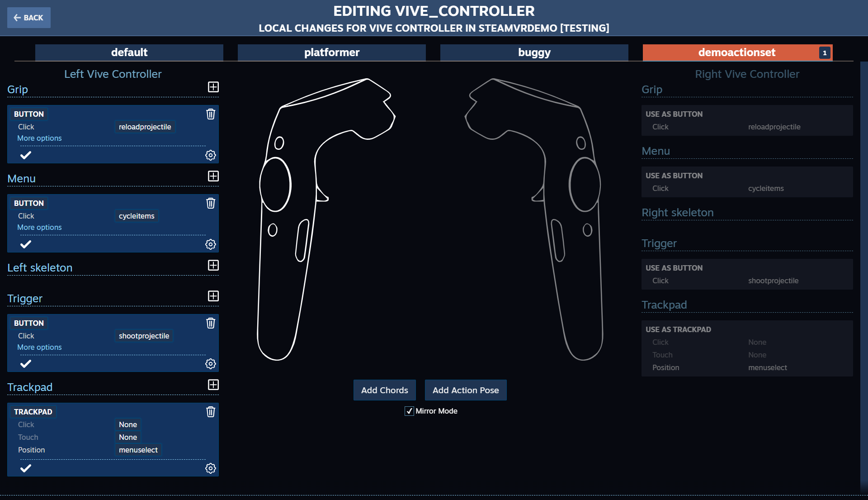Click the right controller menuselect entry
Image resolution: width=868 pixels, height=500 pixels.
[x=767, y=367]
